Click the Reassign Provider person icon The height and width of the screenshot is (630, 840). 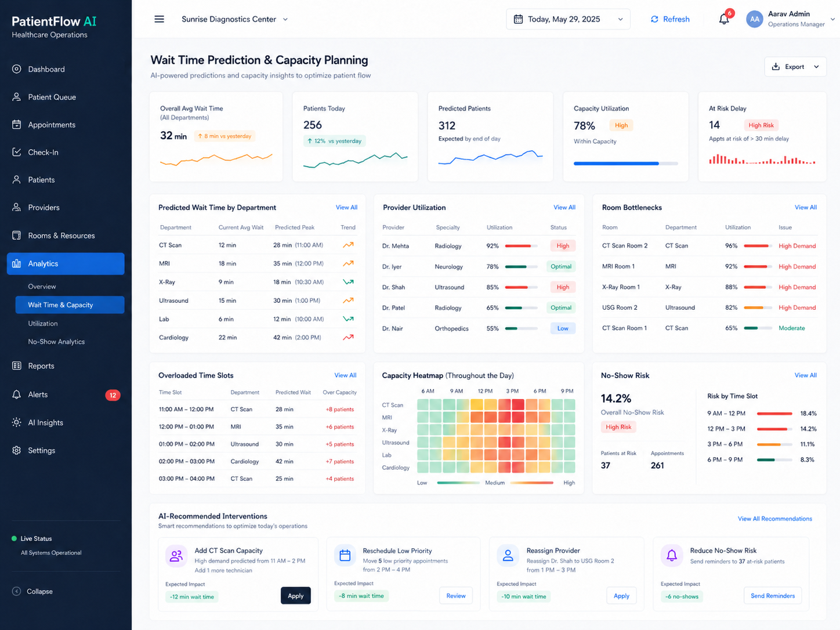tap(508, 555)
